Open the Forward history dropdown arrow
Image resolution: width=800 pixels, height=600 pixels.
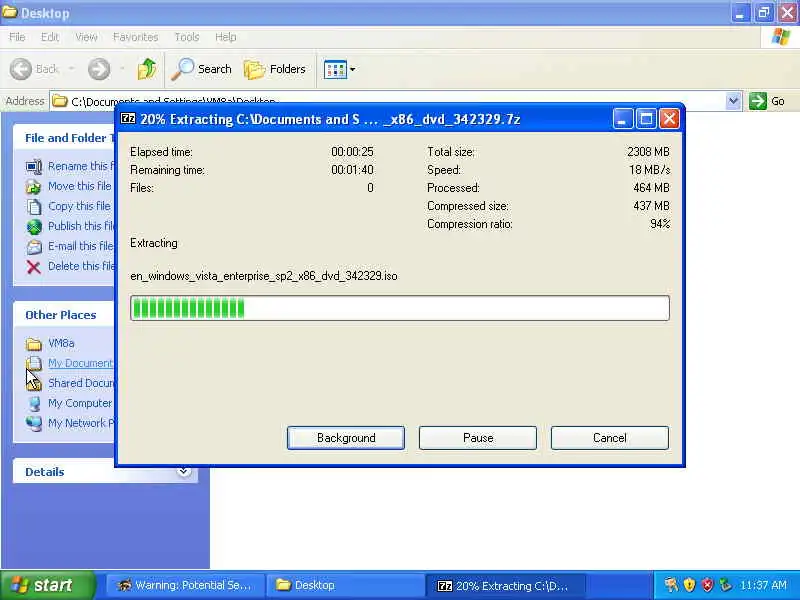[122, 69]
